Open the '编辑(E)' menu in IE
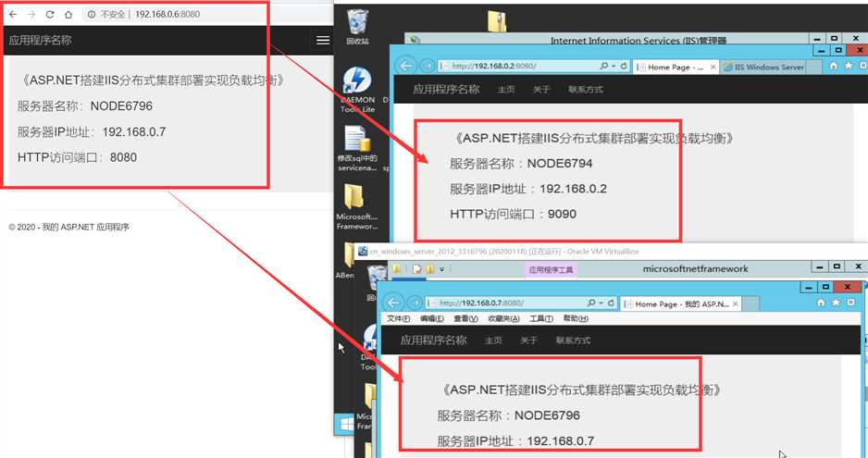Screen dimensions: 868x458 click(432, 318)
